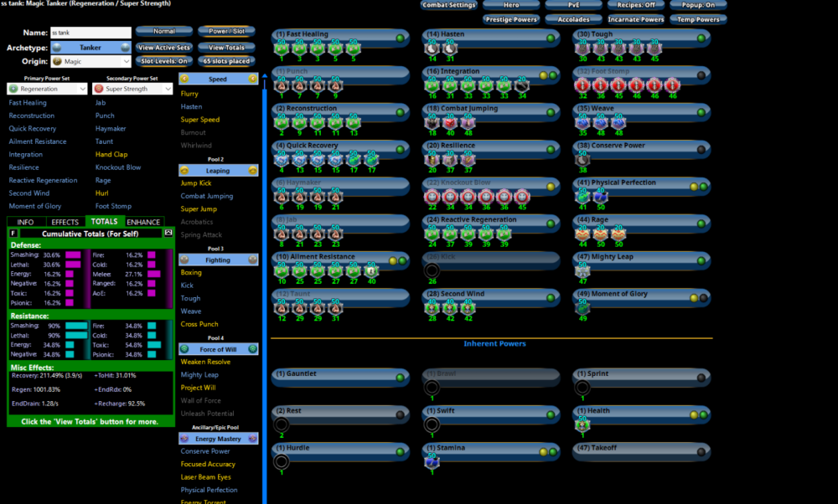Click the first enhancement slot under Hasten
Image resolution: width=838 pixels, height=504 pixels.
coord(431,49)
